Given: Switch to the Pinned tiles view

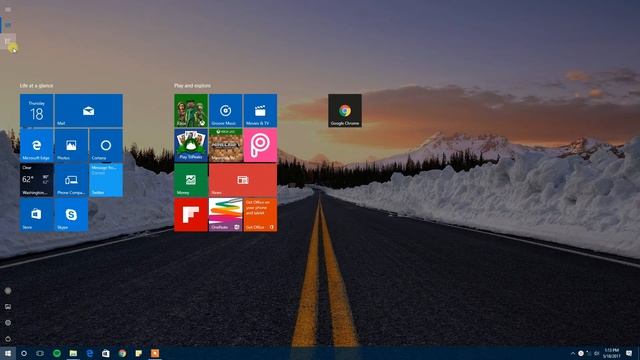Looking at the screenshot, I should click(x=8, y=25).
